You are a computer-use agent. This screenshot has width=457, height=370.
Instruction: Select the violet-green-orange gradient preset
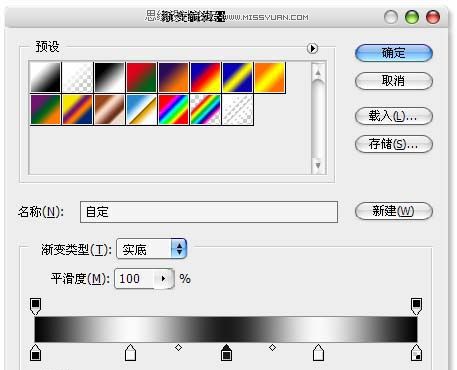(46, 109)
